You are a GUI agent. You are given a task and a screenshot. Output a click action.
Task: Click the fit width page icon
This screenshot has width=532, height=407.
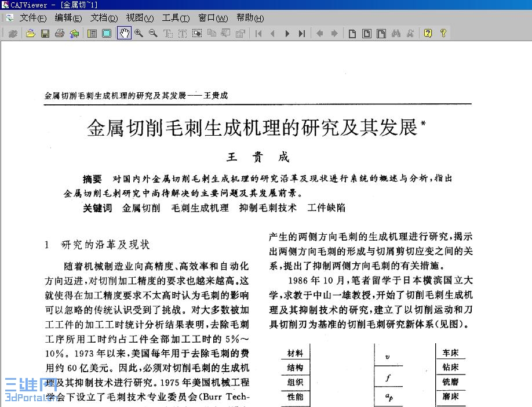pos(366,33)
